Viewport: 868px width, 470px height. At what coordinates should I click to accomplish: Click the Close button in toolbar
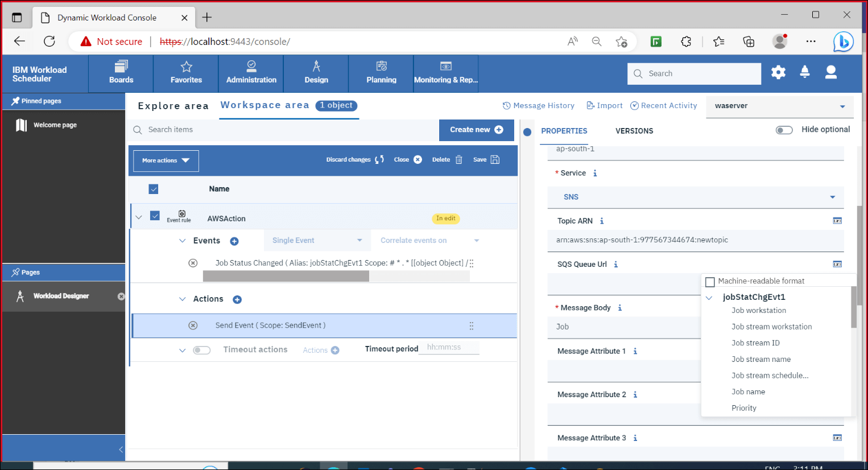408,160
